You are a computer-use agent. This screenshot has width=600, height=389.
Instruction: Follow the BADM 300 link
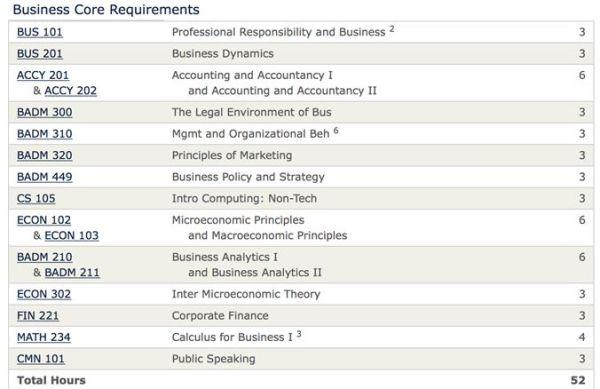click(44, 112)
